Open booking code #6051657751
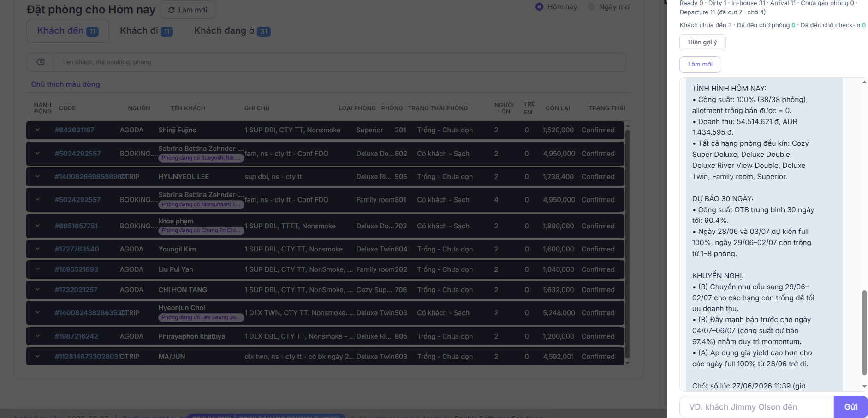The height and width of the screenshot is (418, 868). click(x=76, y=226)
